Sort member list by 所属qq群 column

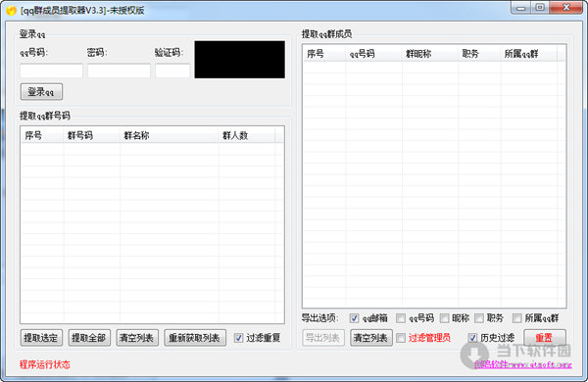tap(529, 54)
